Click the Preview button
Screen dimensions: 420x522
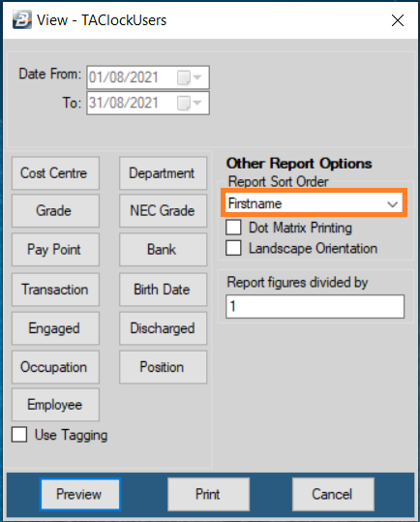click(80, 494)
